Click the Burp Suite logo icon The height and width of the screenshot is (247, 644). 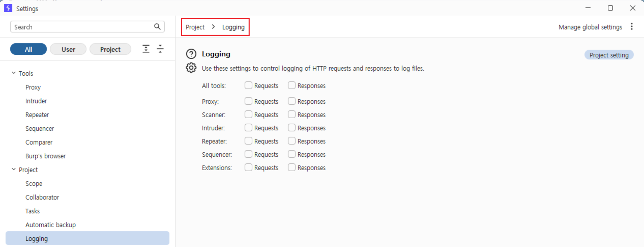(x=8, y=8)
